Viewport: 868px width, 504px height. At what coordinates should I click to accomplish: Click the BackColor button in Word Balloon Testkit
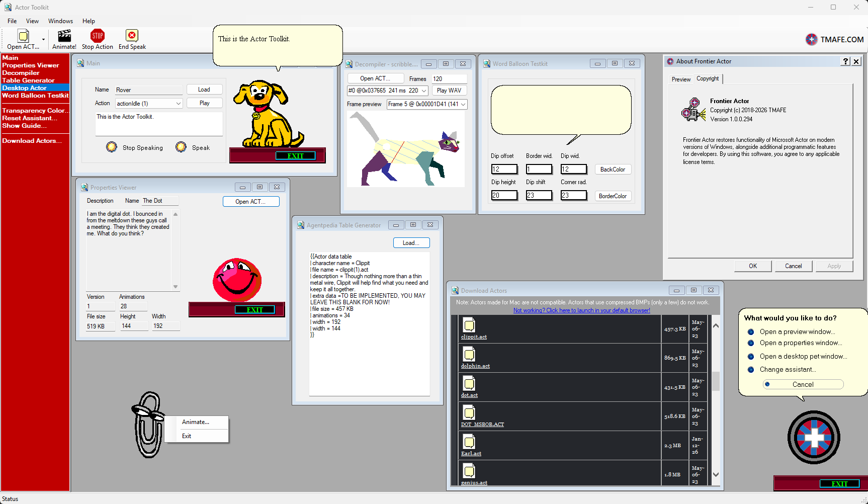tap(613, 170)
